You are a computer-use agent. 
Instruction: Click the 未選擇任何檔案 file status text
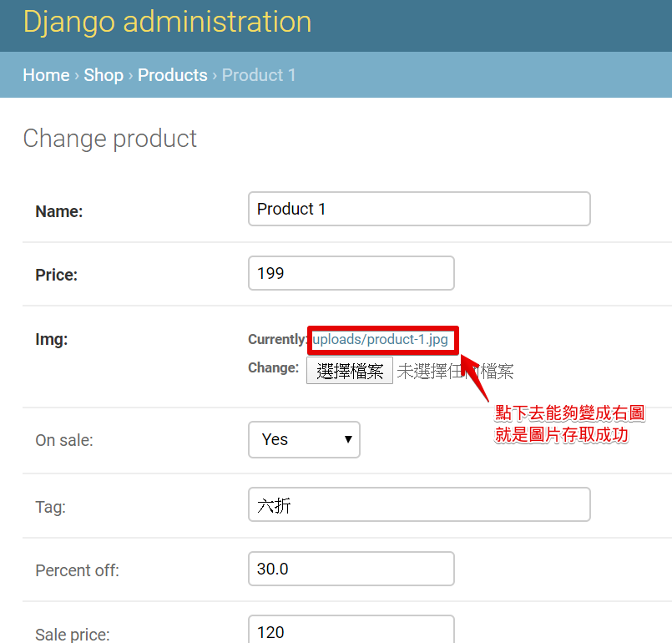pos(455,372)
